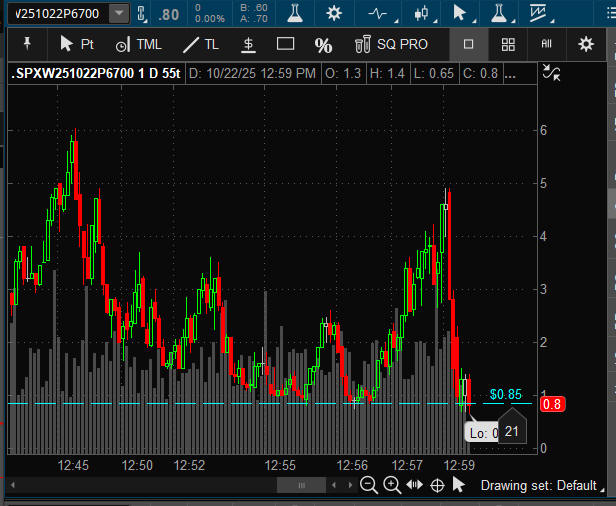Open the symbol dropdown arrow
This screenshot has width=616, height=506.
(x=119, y=14)
